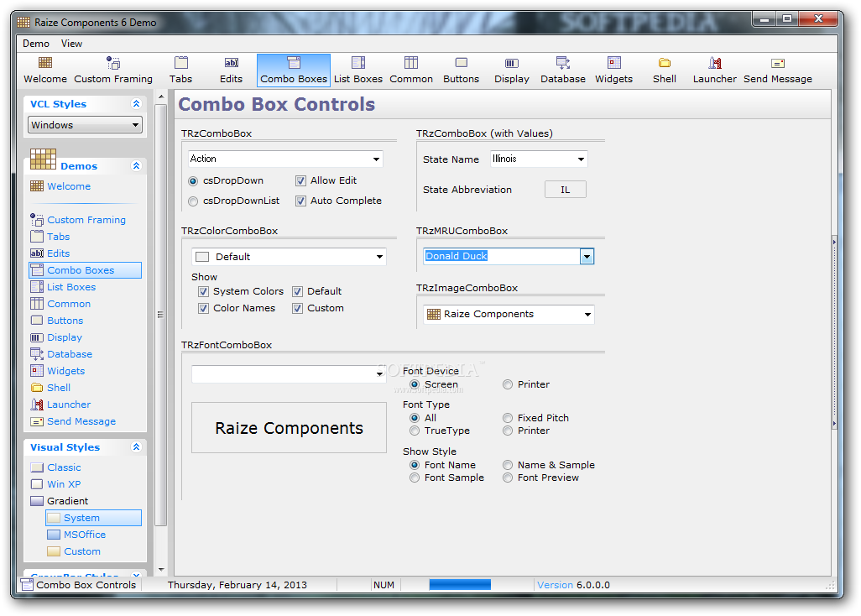Open the Donald Duck MRU dropdown arrow
Viewport: 861px width, 616px height.
coord(587,257)
